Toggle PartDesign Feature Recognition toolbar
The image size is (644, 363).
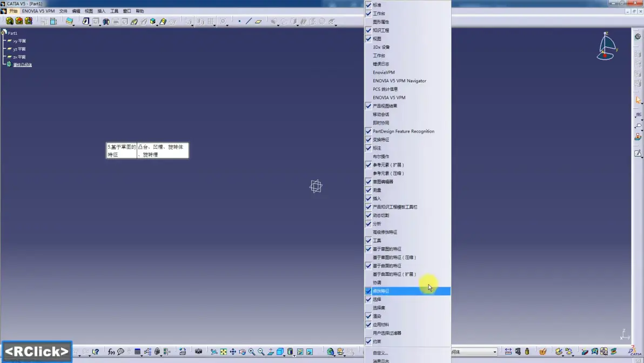click(x=407, y=131)
